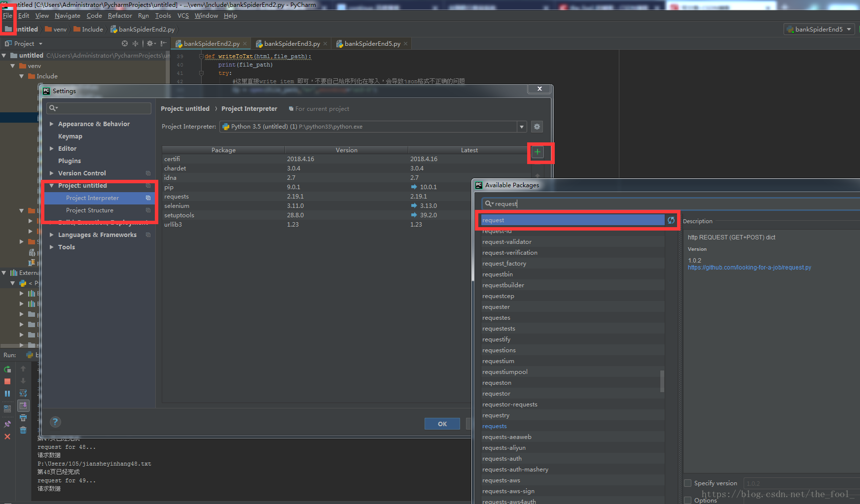Enable the Options checkbox
The width and height of the screenshot is (860, 504).
(x=688, y=500)
